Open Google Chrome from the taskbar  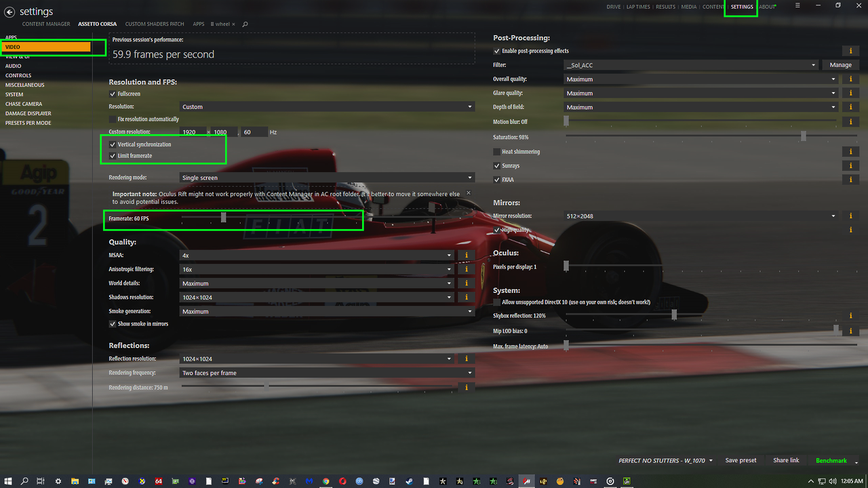[x=326, y=481]
